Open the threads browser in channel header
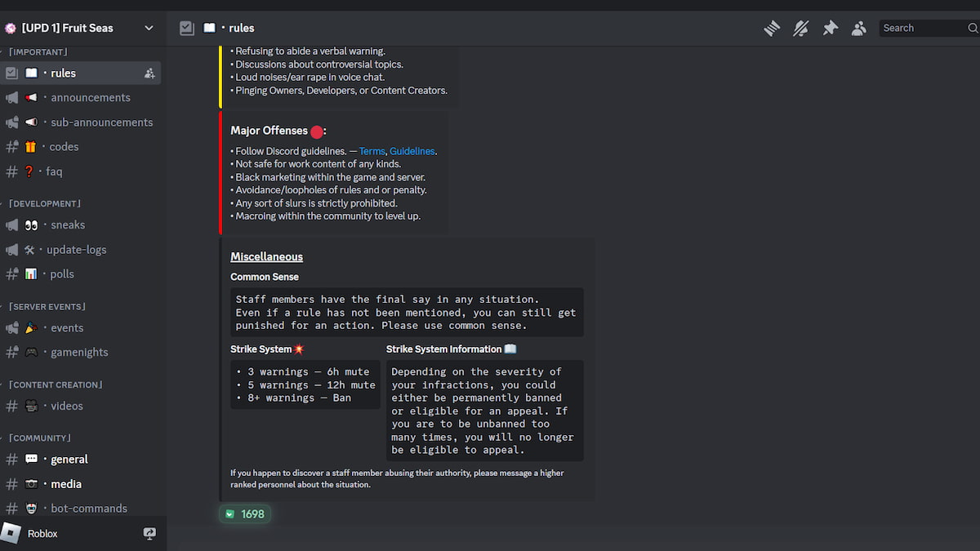Screen dimensions: 980x551 click(x=771, y=28)
